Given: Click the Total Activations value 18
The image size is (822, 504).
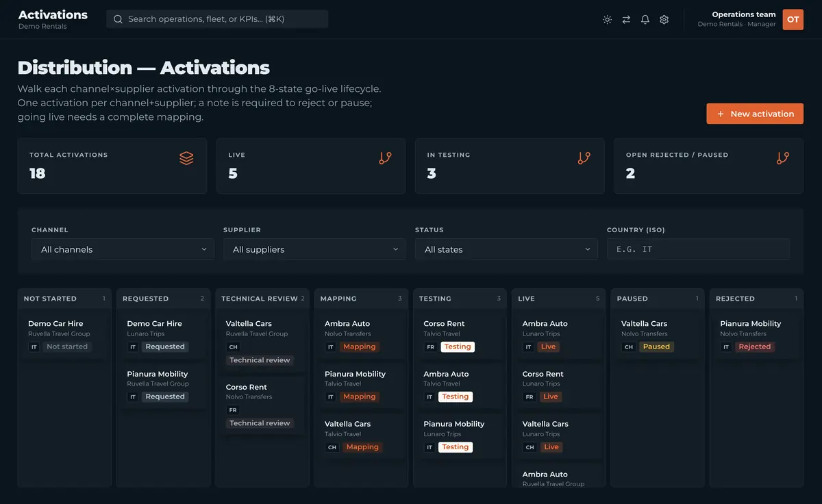Looking at the screenshot, I should point(37,174).
